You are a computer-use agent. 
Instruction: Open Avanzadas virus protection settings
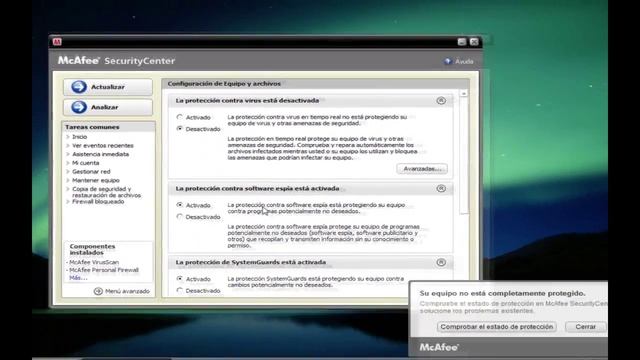[422, 169]
